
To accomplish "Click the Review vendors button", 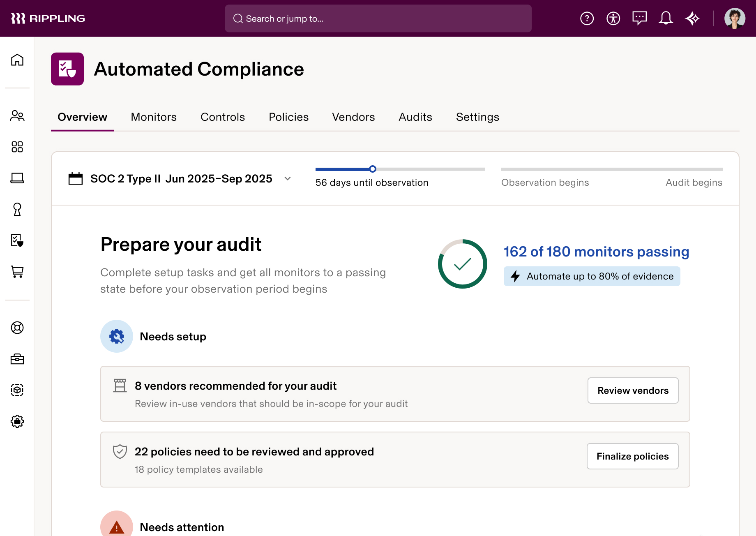I will click(633, 390).
